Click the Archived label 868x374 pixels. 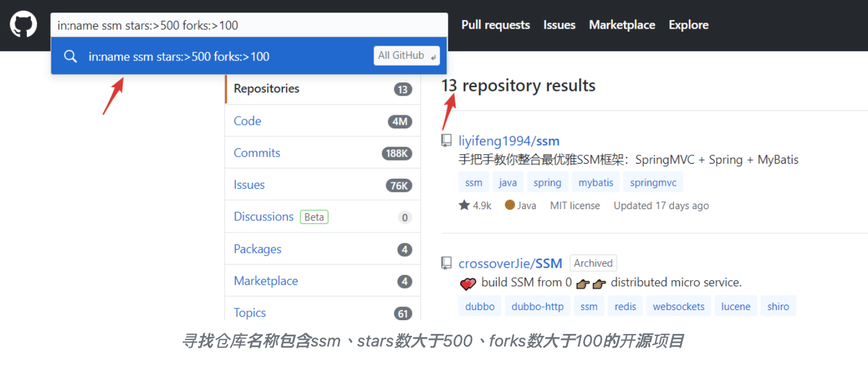(x=593, y=263)
